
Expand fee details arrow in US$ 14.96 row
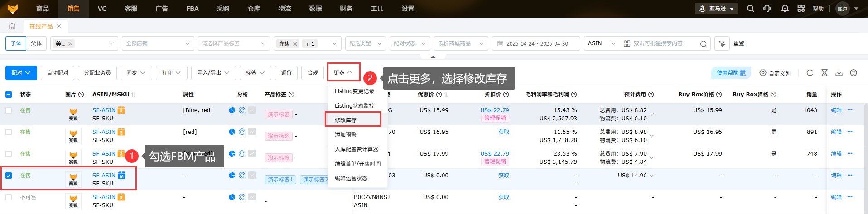[x=651, y=176]
